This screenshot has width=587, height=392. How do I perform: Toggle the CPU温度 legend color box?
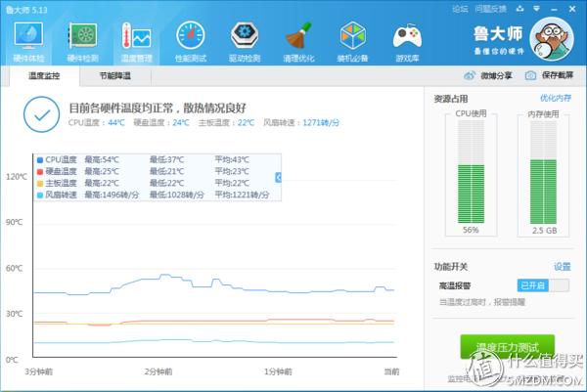pos(40,160)
